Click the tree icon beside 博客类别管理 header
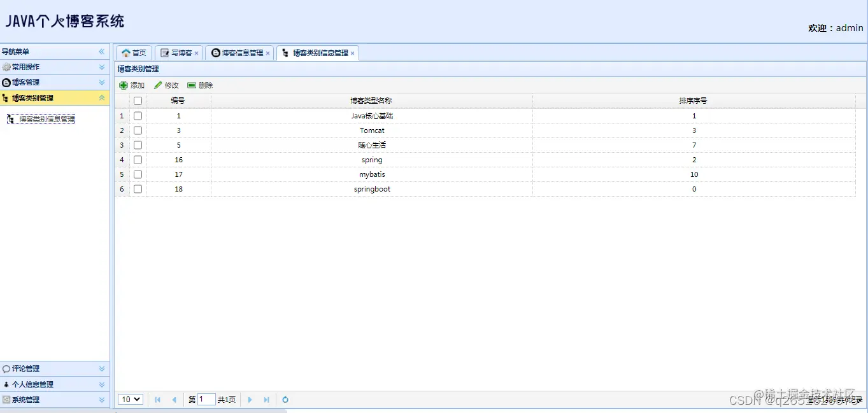Screen dimensions: 868x413 coord(6,98)
